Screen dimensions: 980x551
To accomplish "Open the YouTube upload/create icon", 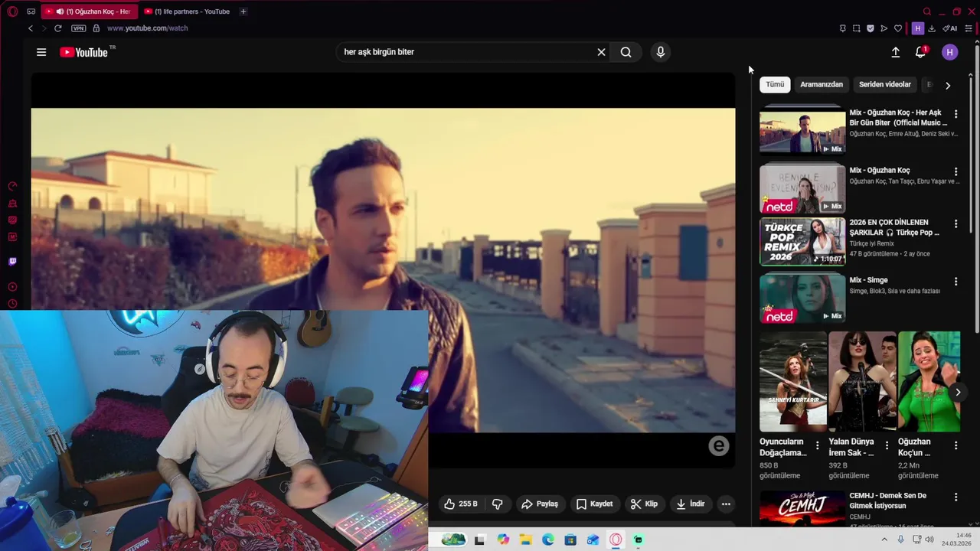I will 896,52.
